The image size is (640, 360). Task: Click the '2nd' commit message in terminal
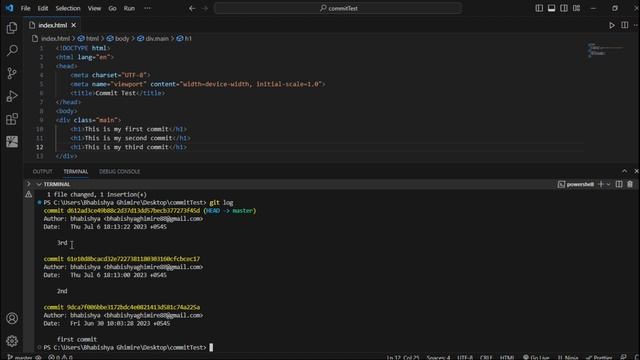(62, 291)
